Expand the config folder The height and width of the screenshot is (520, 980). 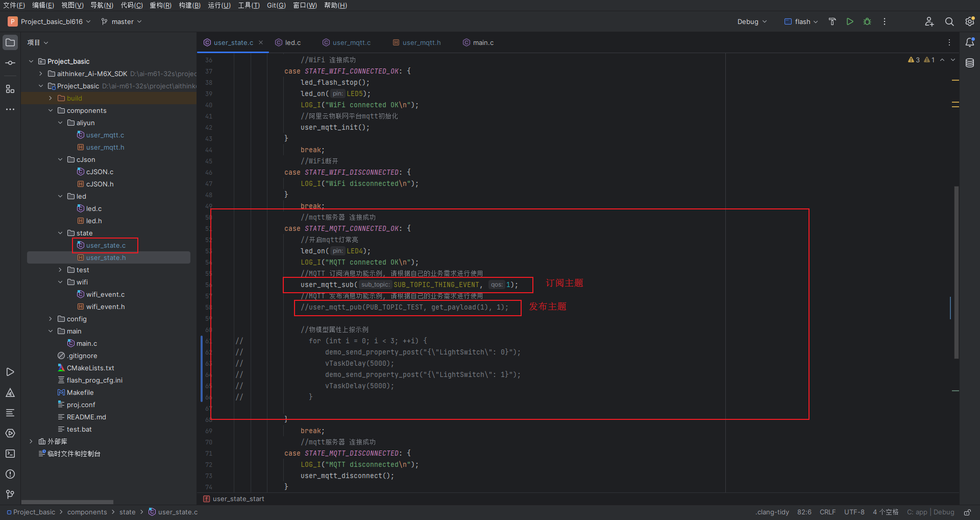(x=51, y=319)
